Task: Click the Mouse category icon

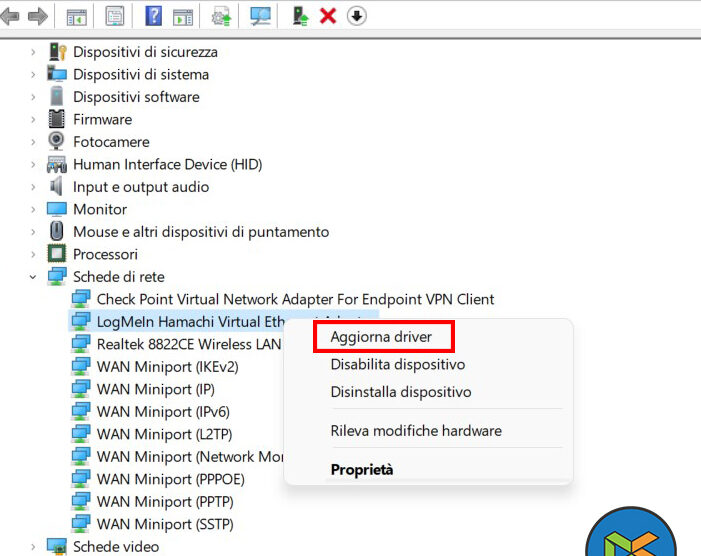Action: pyautogui.click(x=57, y=232)
